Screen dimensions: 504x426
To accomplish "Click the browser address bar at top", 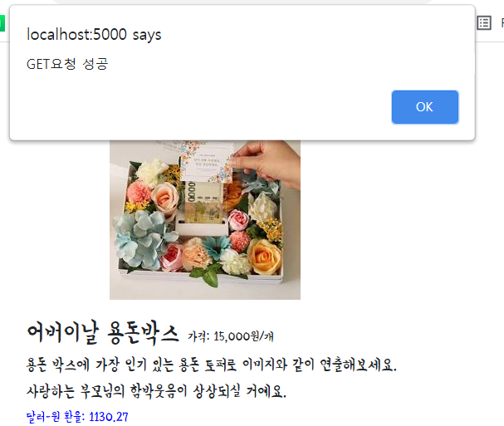I will point(241,2).
